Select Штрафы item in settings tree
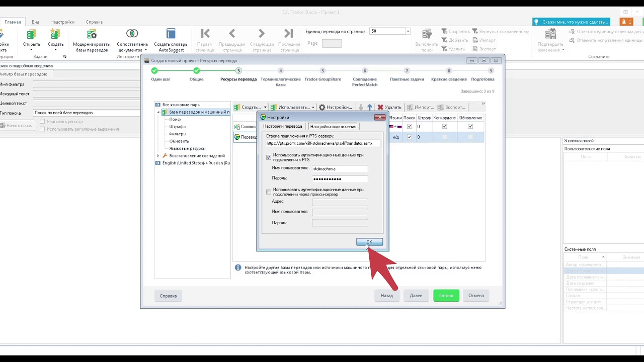 click(178, 127)
